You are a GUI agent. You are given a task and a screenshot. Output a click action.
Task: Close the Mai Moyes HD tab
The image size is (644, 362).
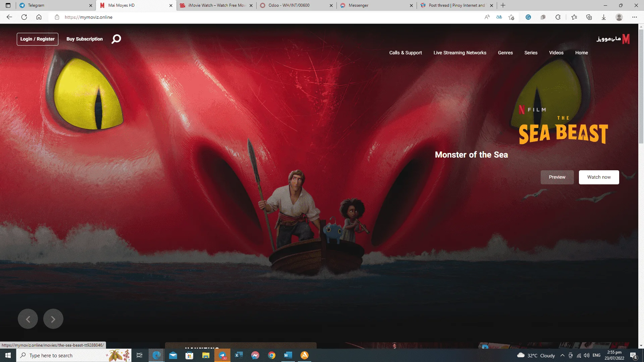[171, 5]
